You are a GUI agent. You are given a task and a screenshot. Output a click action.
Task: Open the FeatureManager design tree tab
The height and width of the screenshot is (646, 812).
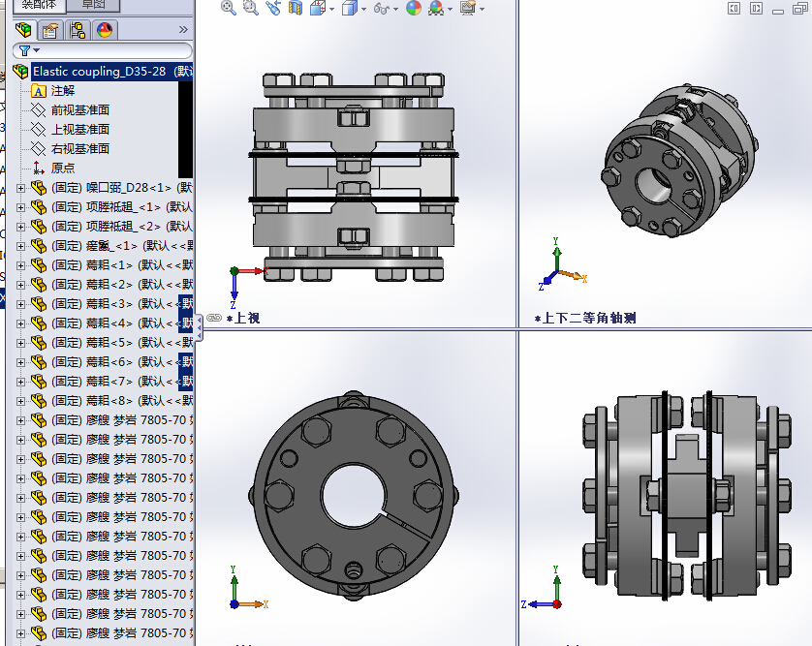click(x=24, y=30)
